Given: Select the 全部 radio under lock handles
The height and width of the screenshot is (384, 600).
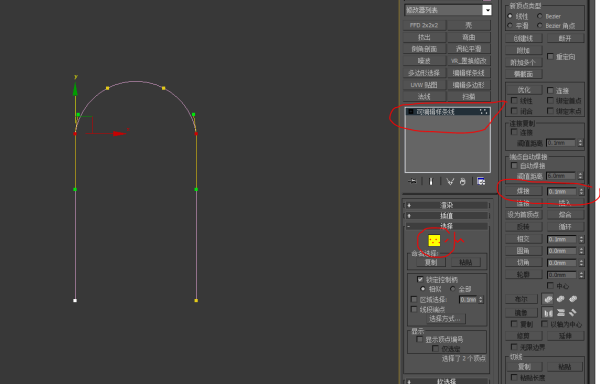Looking at the screenshot, I should [x=453, y=289].
